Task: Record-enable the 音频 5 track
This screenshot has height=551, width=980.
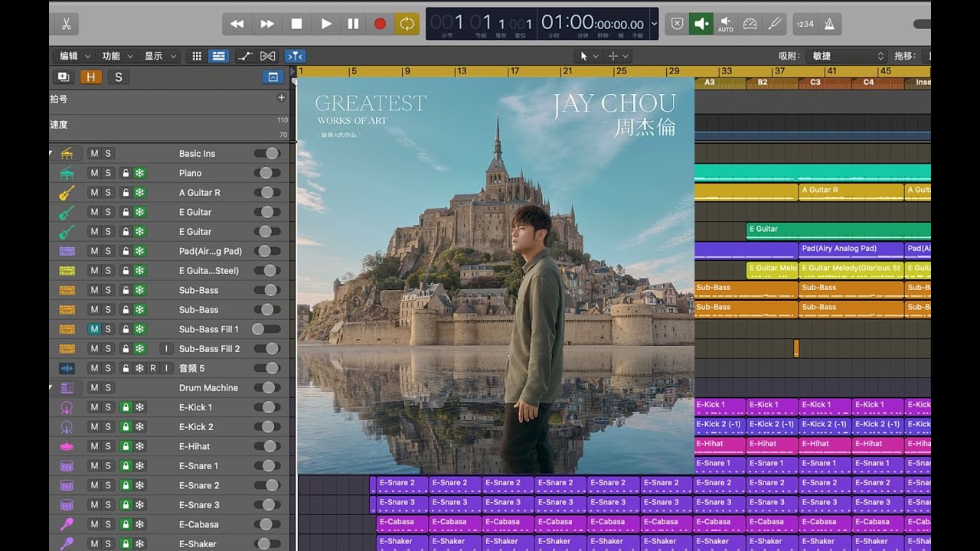Action: coord(153,368)
